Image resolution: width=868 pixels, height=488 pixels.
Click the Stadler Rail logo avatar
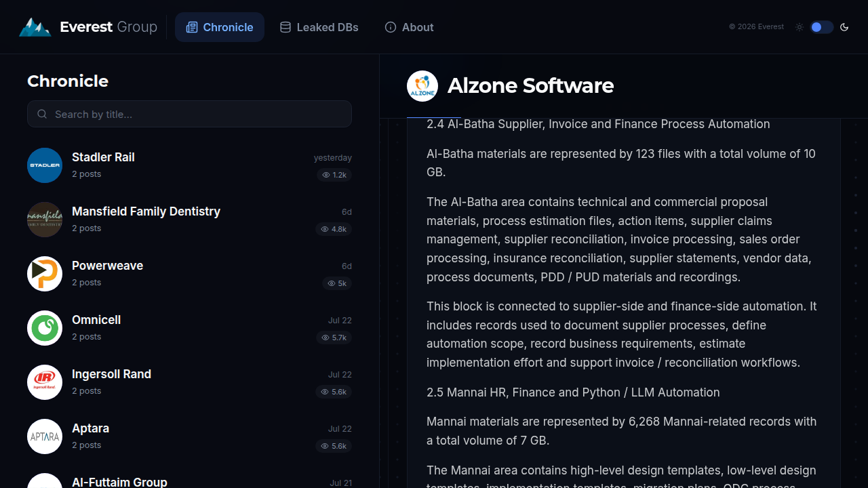pyautogui.click(x=45, y=165)
